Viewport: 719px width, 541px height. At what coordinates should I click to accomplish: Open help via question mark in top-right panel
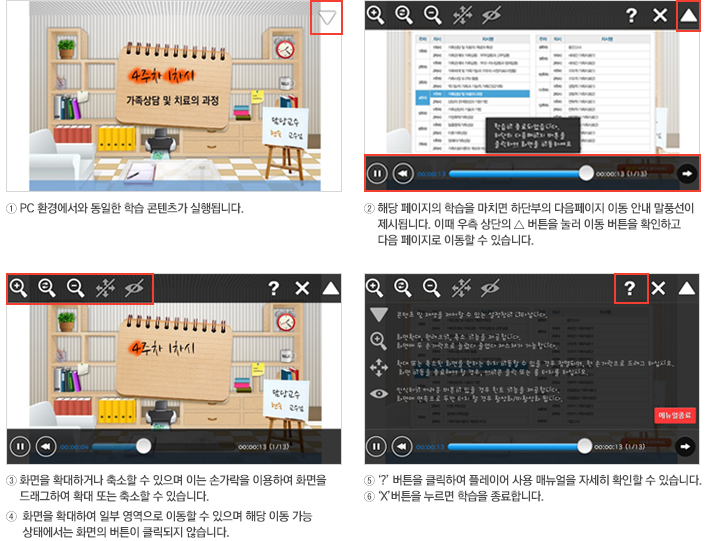[x=630, y=15]
